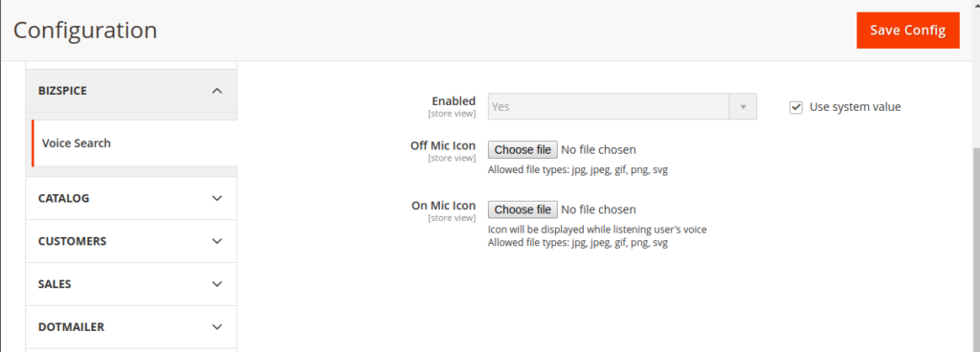Expand the DOTMAILER section chevron
This screenshot has height=352, width=980.
tap(217, 327)
